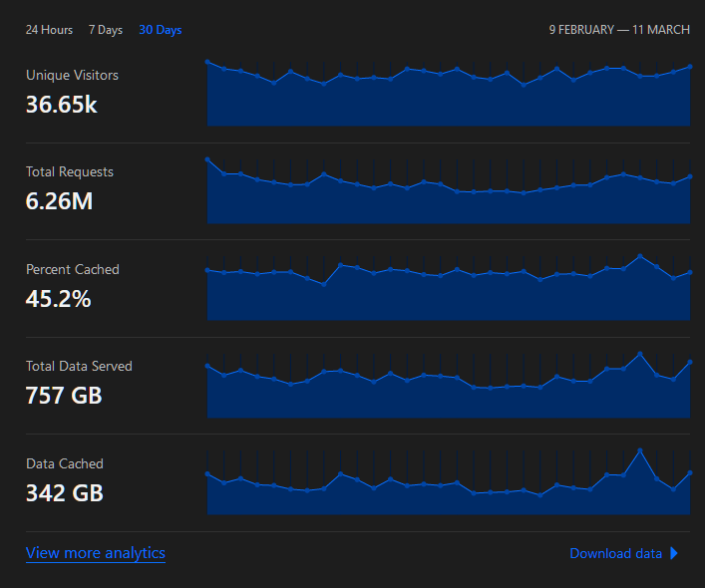Click the 6.26M requests value
Screen dimensions: 705x588
tap(59, 201)
